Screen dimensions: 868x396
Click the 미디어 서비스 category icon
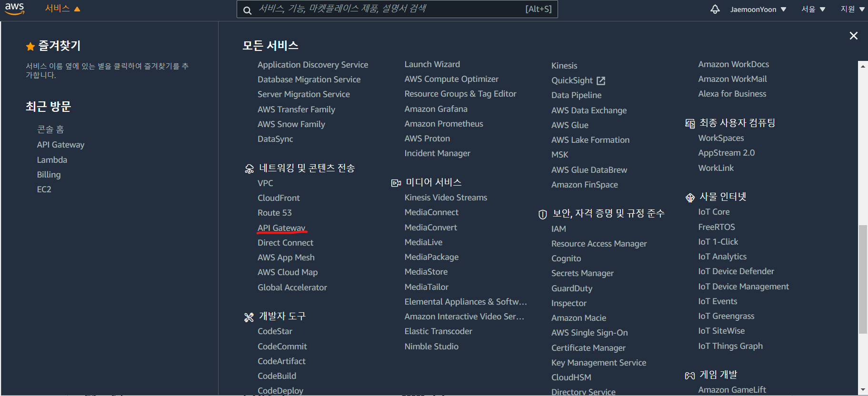pos(396,183)
